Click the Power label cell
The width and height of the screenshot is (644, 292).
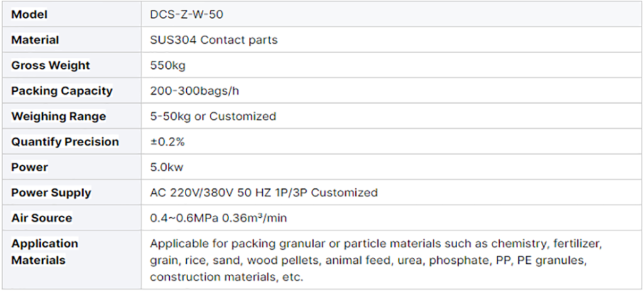tap(30, 167)
